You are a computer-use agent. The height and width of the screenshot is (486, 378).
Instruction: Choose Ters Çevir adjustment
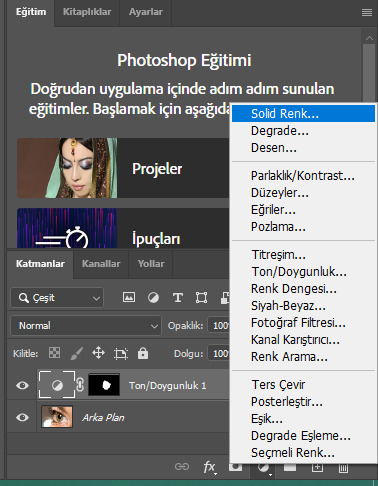tap(303, 385)
